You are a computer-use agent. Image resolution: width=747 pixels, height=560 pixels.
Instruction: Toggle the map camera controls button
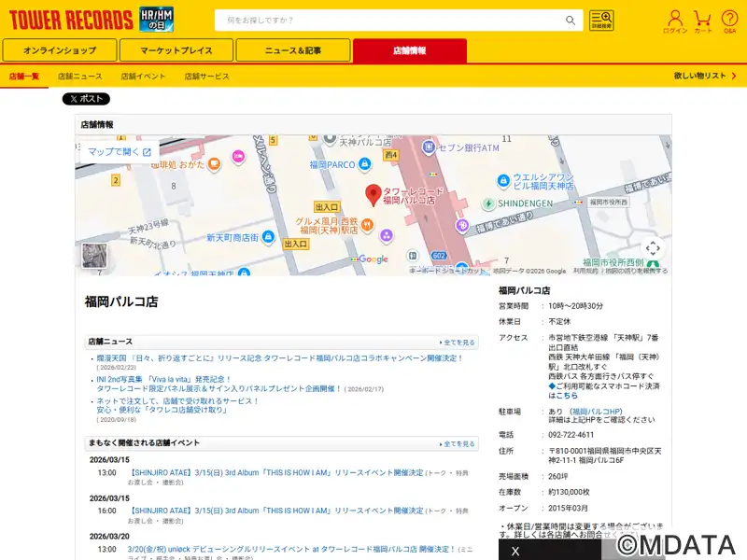pyautogui.click(x=653, y=248)
